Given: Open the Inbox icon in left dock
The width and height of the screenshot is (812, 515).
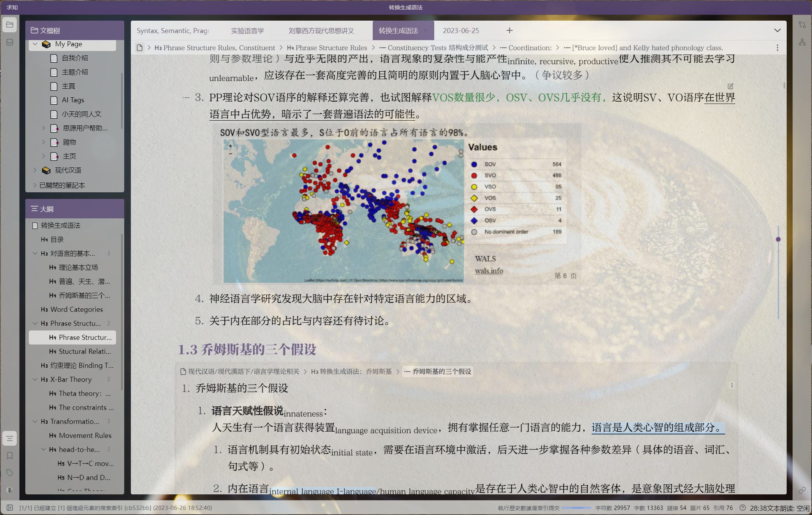Looking at the screenshot, I should coord(10,42).
